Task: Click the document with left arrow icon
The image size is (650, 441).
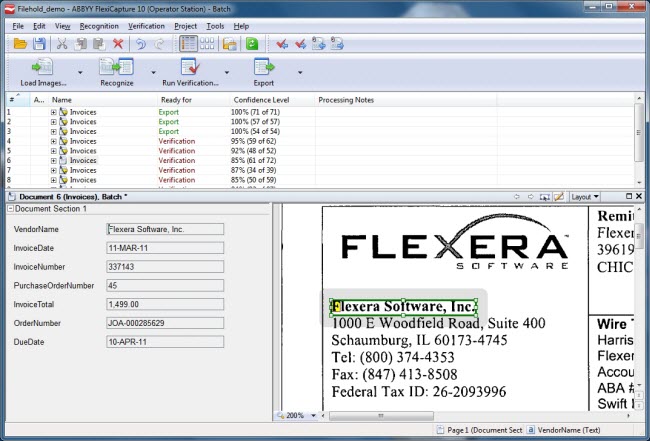Action: tap(319, 44)
